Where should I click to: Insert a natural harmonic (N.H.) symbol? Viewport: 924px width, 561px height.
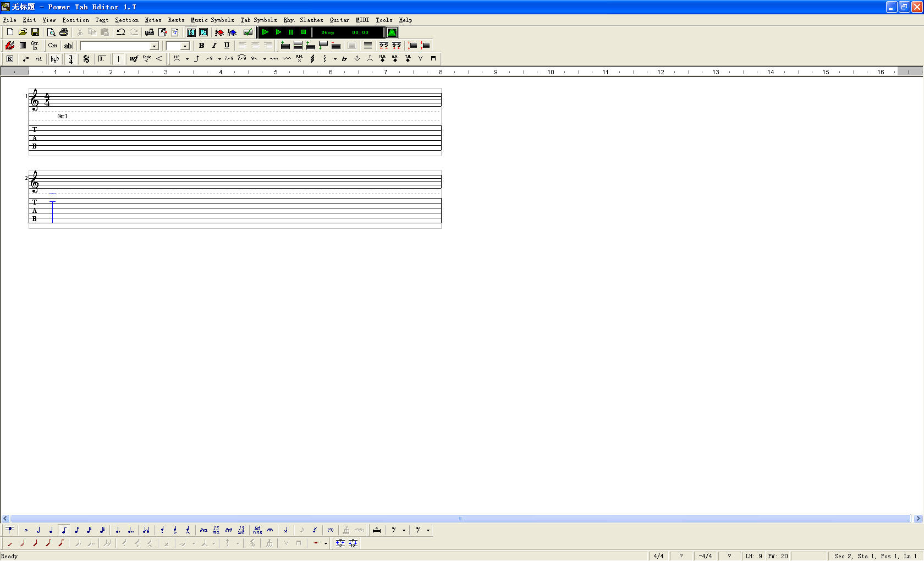coord(382,59)
